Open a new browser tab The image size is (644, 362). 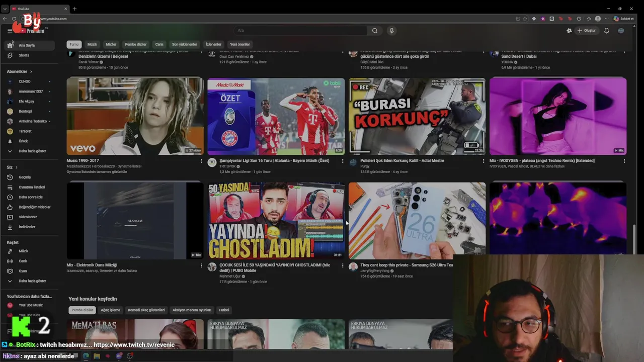point(74,9)
